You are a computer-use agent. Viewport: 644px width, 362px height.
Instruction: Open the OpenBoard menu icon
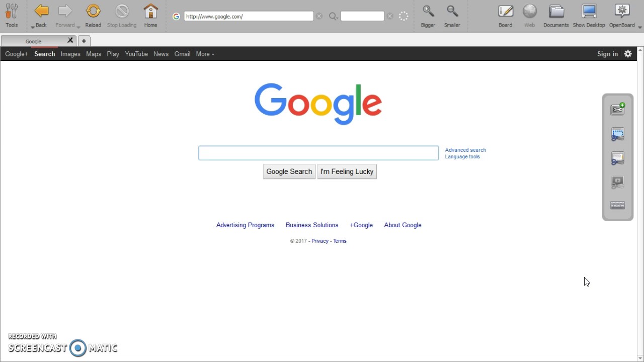(x=622, y=11)
